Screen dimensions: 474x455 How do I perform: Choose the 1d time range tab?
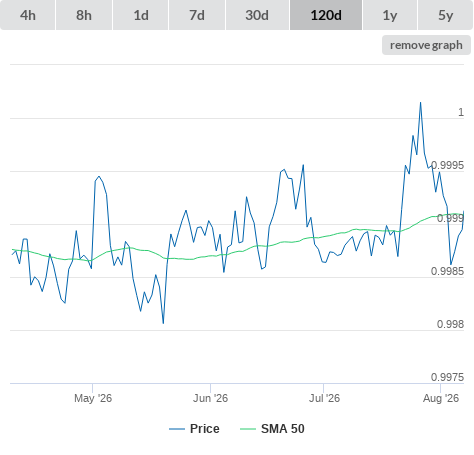click(141, 15)
